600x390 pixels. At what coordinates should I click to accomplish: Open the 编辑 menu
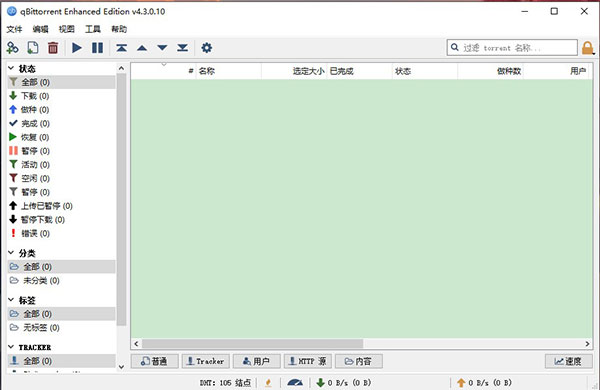(41, 29)
